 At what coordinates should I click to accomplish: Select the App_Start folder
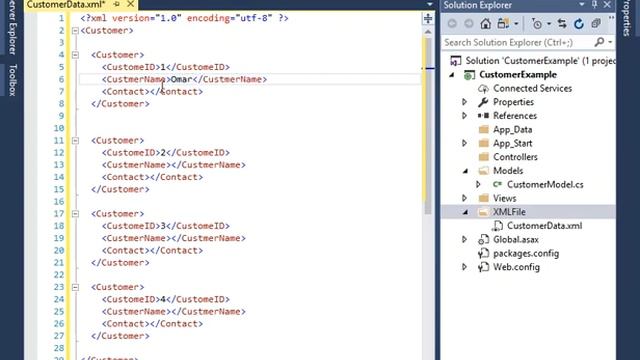(512, 143)
